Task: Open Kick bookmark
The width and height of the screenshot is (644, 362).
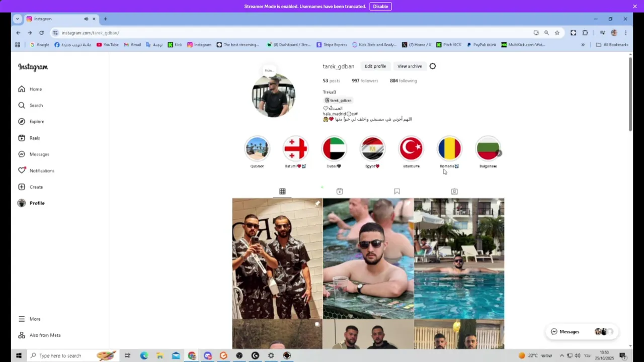Action: (175, 45)
